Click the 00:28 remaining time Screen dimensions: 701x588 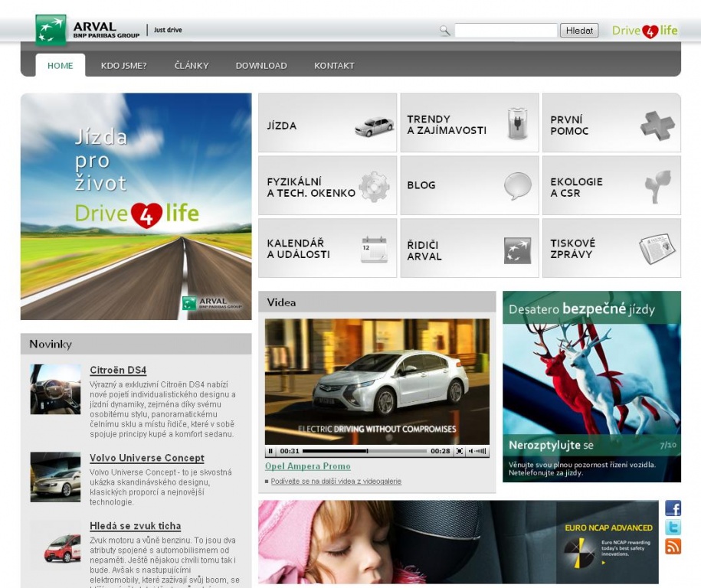[x=441, y=451]
